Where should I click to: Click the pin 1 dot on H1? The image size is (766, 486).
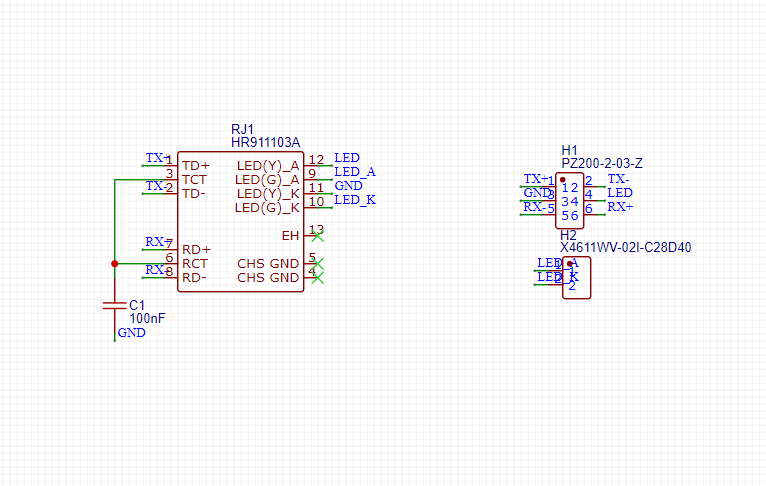[x=563, y=180]
